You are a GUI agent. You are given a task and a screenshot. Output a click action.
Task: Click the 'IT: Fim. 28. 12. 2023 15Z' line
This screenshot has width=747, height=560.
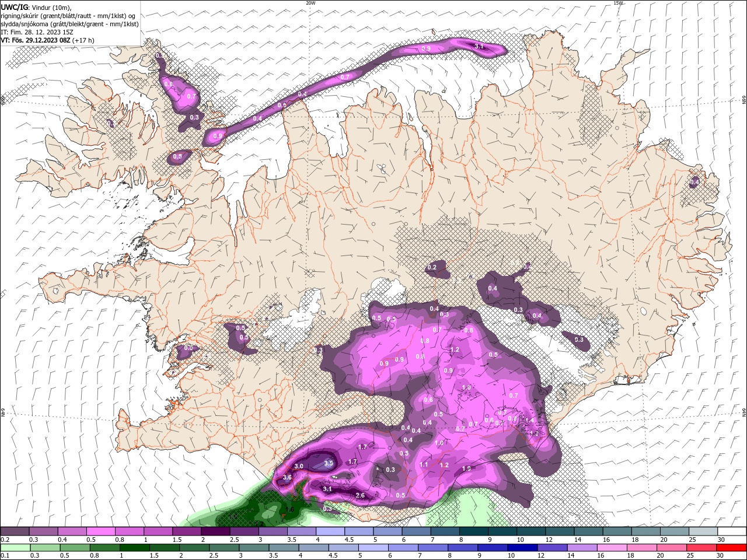[x=37, y=32]
